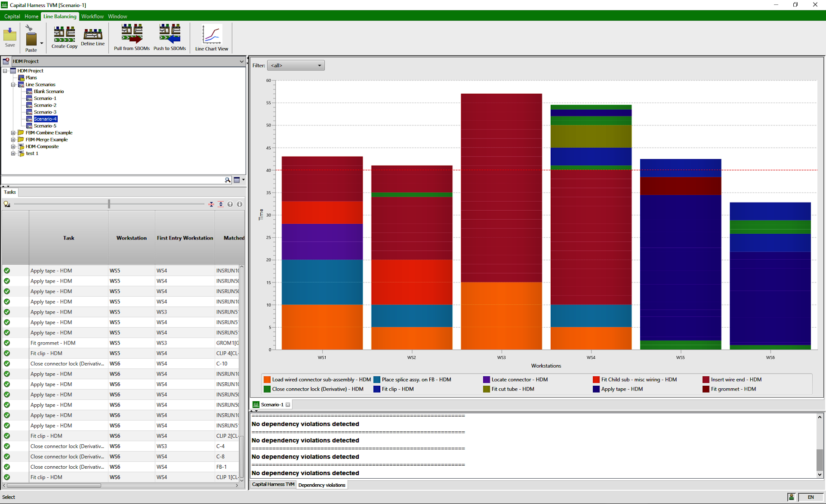The image size is (826, 504).
Task: Open the Workflow menu
Action: click(x=92, y=16)
